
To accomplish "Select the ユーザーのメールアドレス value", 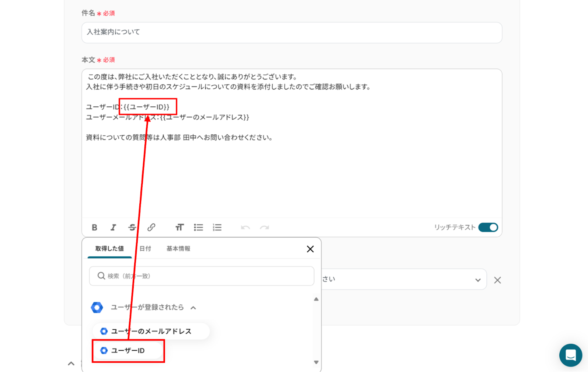I will point(151,331).
